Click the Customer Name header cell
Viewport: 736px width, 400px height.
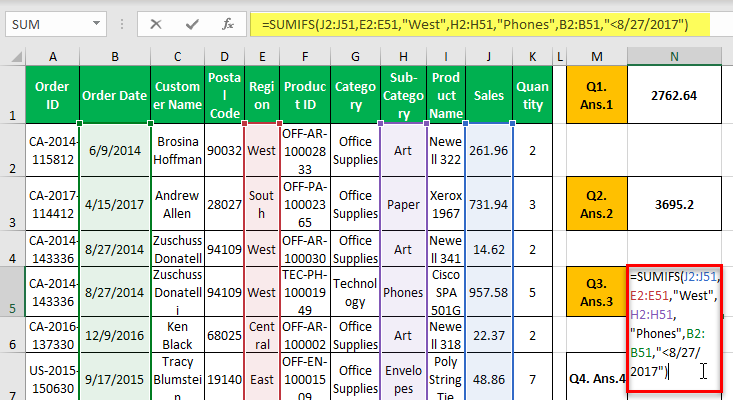[177, 95]
